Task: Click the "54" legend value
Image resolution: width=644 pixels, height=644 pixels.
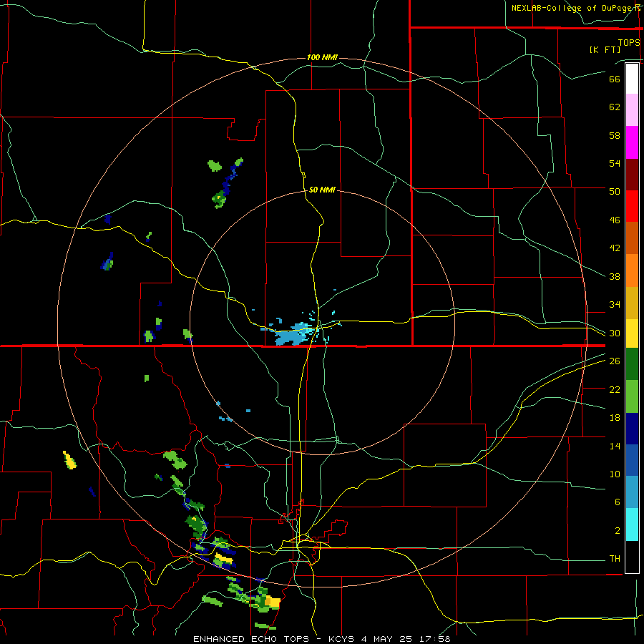Action: click(615, 163)
